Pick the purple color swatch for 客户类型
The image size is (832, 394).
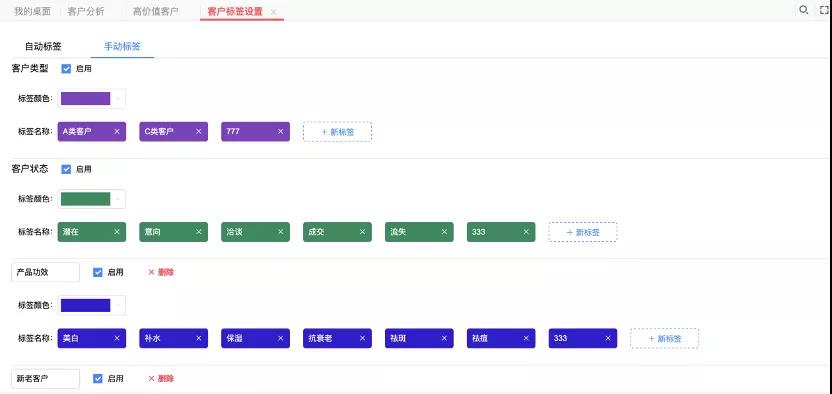pyautogui.click(x=85, y=99)
